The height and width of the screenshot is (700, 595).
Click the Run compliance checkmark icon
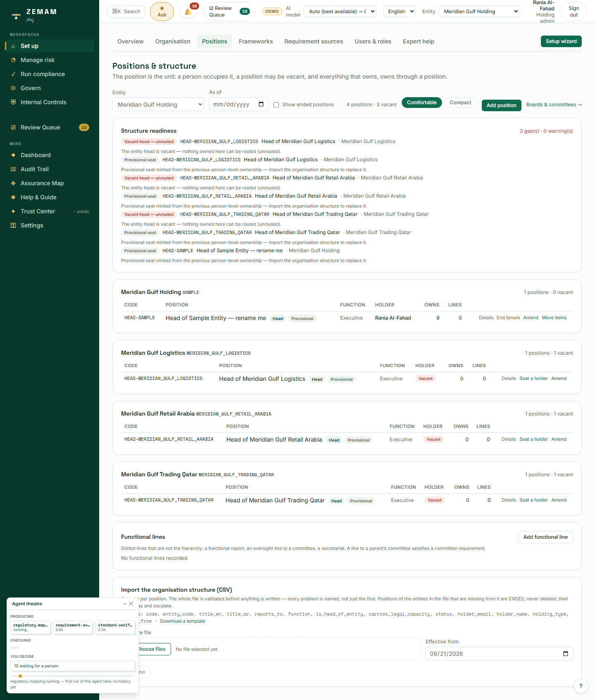tap(13, 74)
